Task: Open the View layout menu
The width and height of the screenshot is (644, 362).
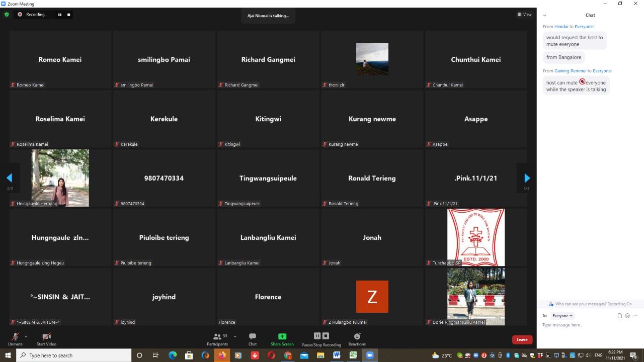Action: 524,15
